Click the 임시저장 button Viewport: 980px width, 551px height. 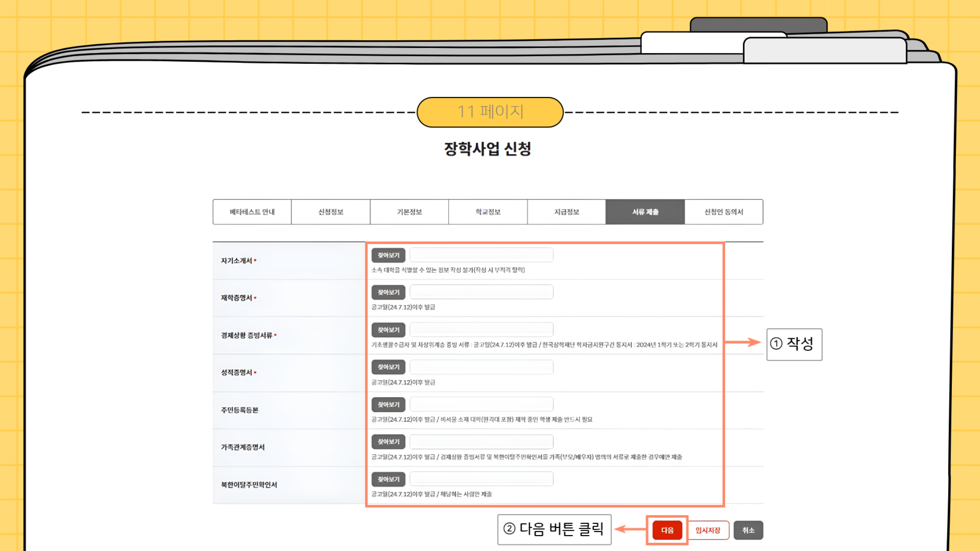pyautogui.click(x=708, y=530)
